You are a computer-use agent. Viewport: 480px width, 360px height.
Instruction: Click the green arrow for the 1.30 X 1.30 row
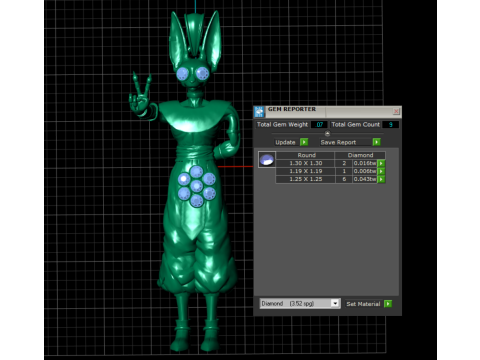coord(381,163)
